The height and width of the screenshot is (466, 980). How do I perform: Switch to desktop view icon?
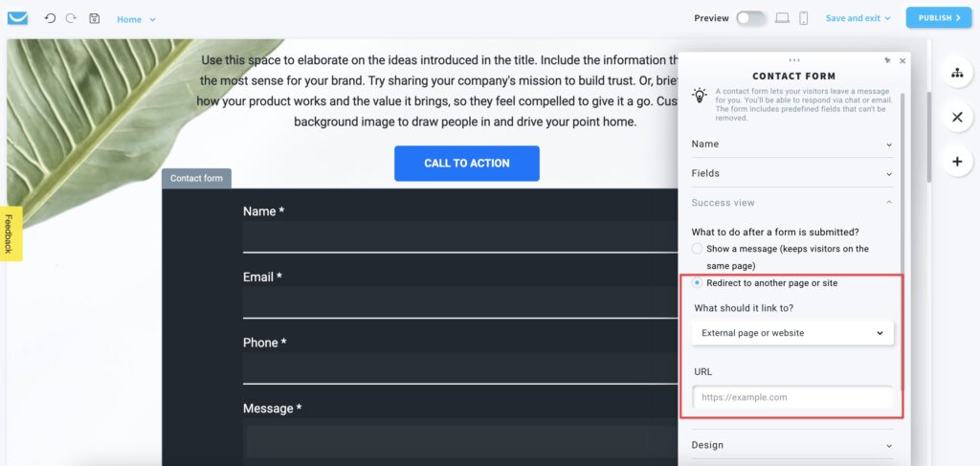(782, 18)
